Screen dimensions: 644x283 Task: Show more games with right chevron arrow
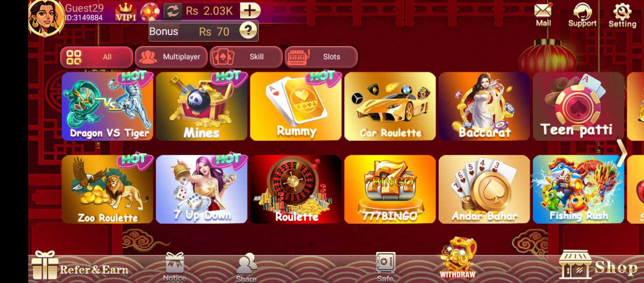tap(622, 152)
